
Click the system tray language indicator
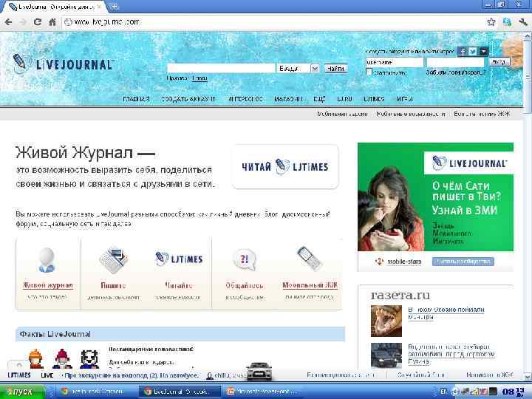tap(443, 392)
